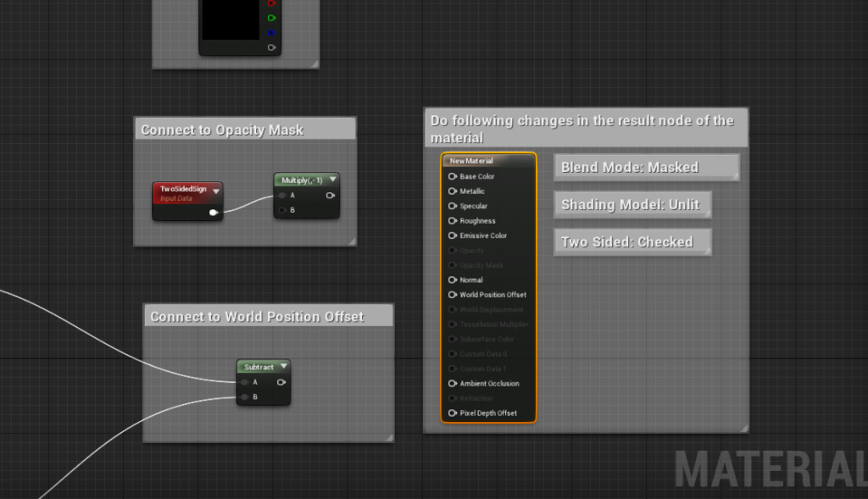Click the Ambient Occlusion input pin
868x499 pixels.
click(x=453, y=384)
